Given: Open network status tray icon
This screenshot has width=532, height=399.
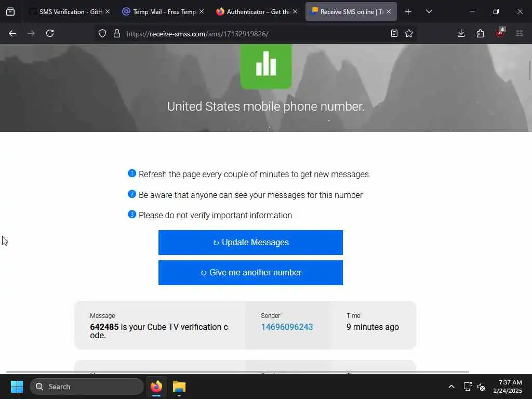Looking at the screenshot, I should 468,387.
